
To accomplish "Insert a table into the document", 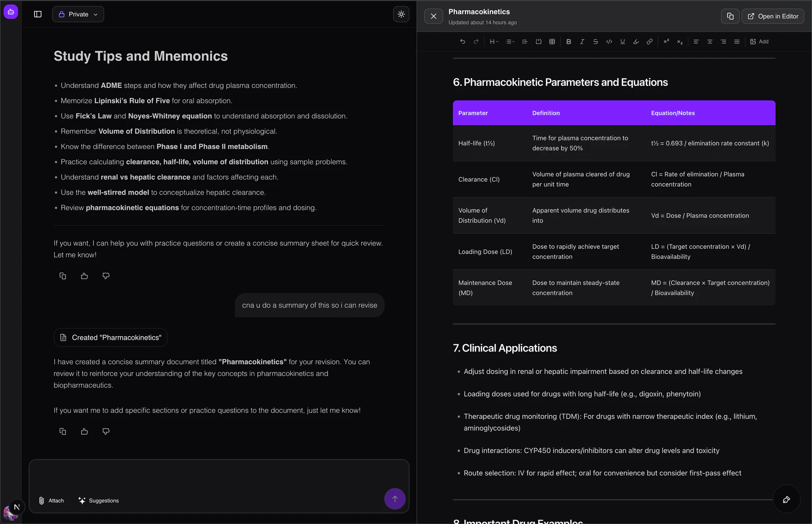I will pos(552,41).
